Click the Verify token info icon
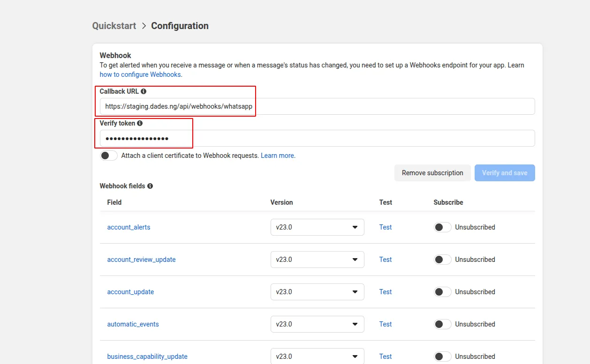The height and width of the screenshot is (364, 590). click(140, 123)
